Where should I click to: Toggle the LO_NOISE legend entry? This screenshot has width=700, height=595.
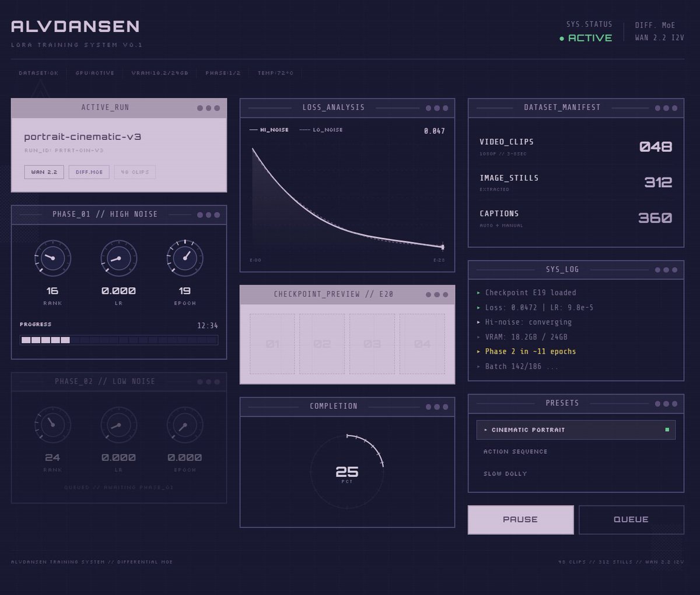(321, 129)
